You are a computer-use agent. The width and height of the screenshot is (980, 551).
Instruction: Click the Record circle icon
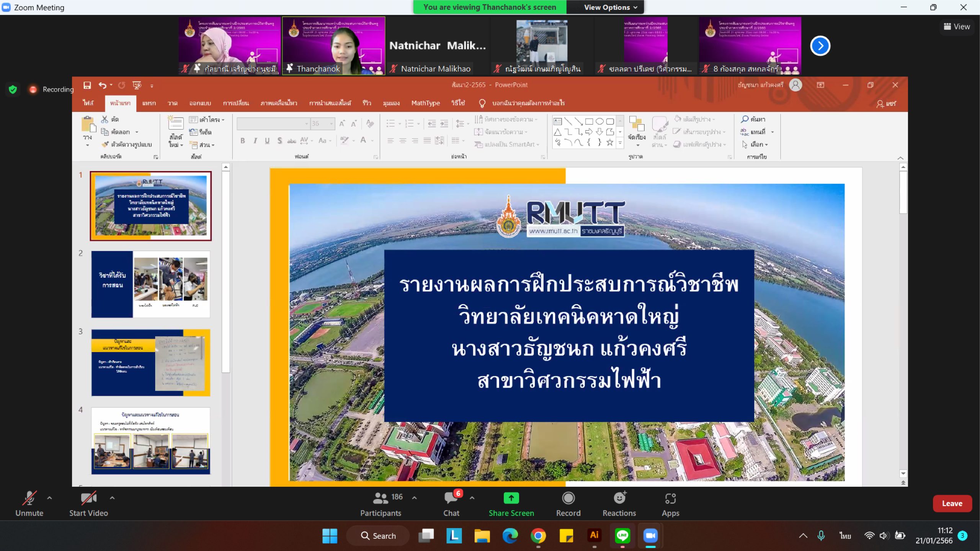point(568,498)
